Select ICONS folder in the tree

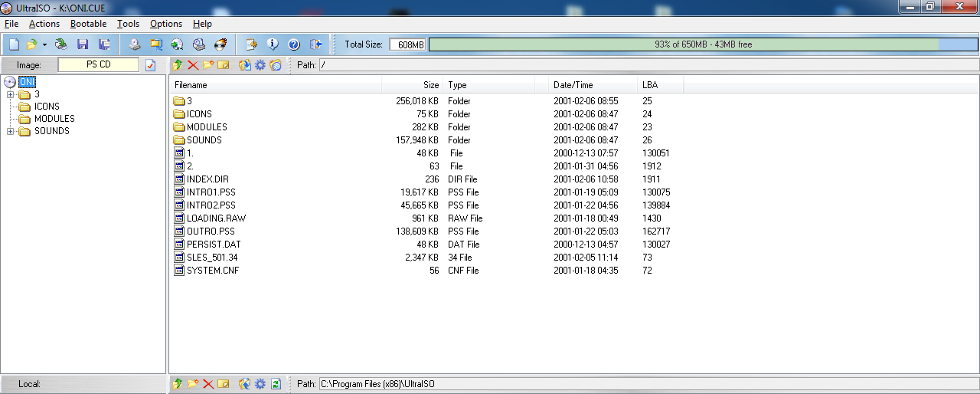[47, 107]
